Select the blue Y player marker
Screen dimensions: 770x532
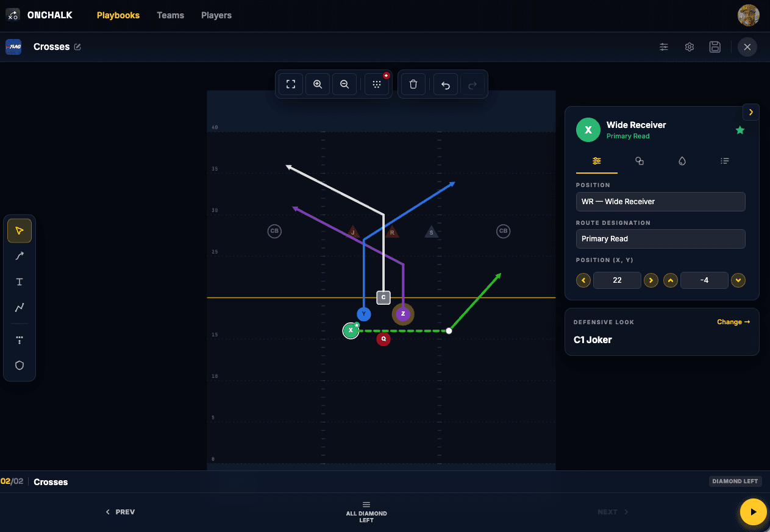tap(364, 314)
